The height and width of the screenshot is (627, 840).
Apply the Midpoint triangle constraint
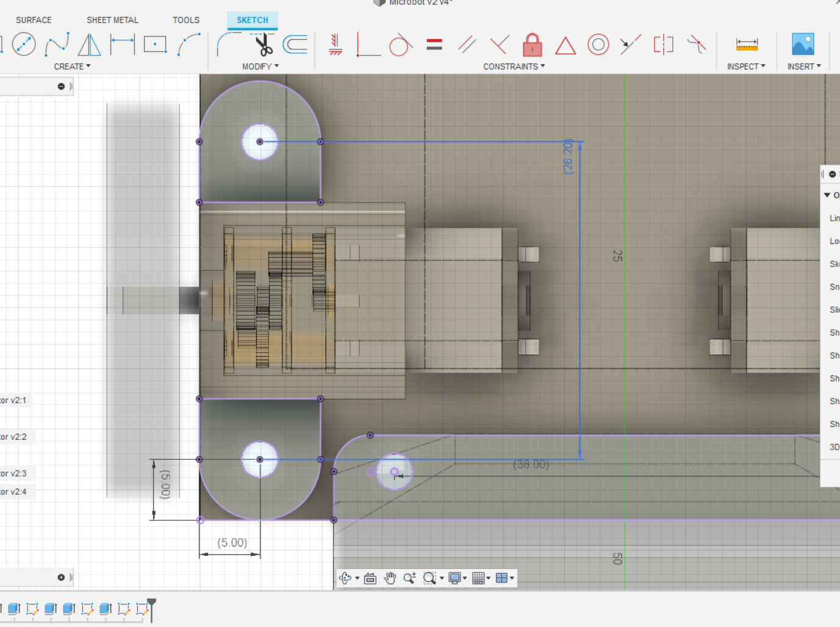(x=565, y=46)
